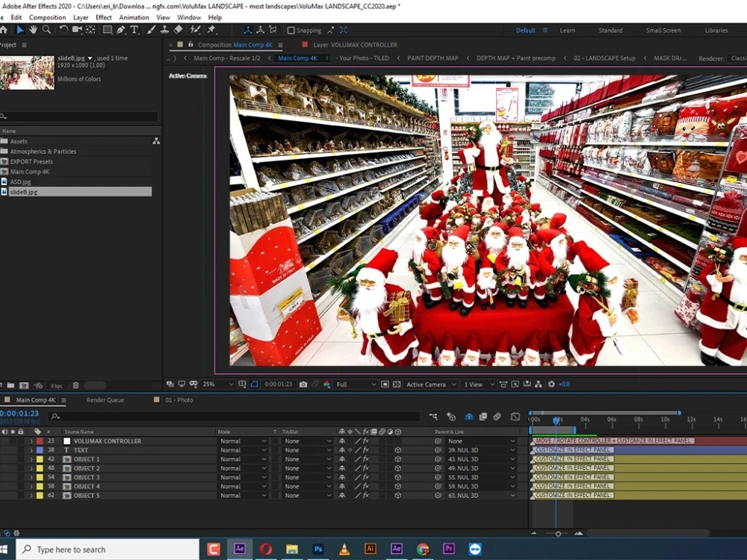Select the Zoom magnifier tool
The width and height of the screenshot is (747, 560).
pyautogui.click(x=46, y=30)
